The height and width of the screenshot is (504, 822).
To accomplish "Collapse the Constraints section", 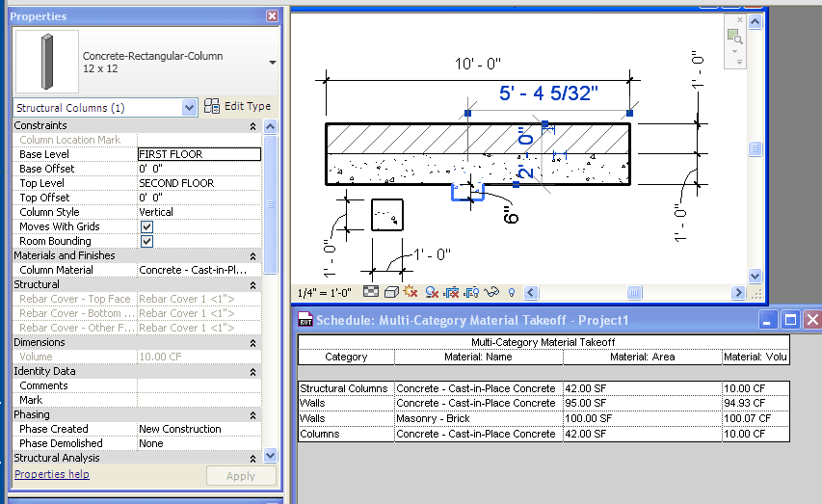I will click(252, 126).
